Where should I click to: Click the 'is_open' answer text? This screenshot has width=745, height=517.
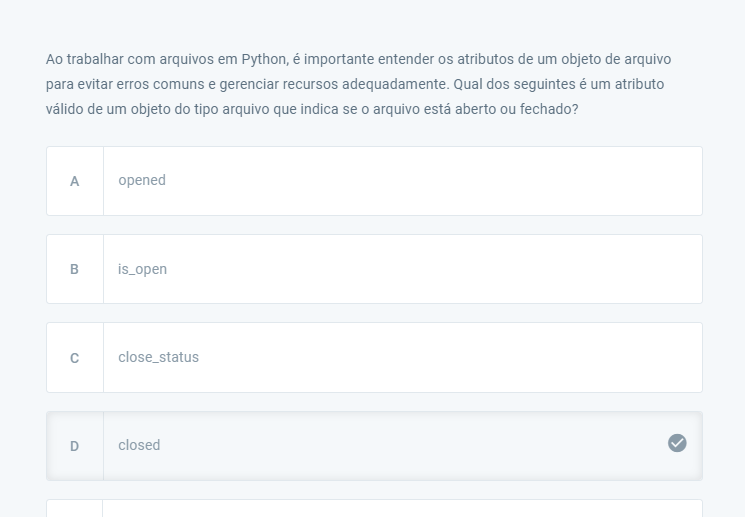pos(143,269)
